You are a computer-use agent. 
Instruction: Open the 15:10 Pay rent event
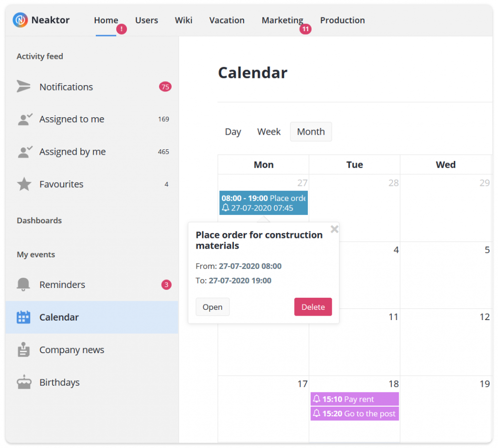point(355,399)
